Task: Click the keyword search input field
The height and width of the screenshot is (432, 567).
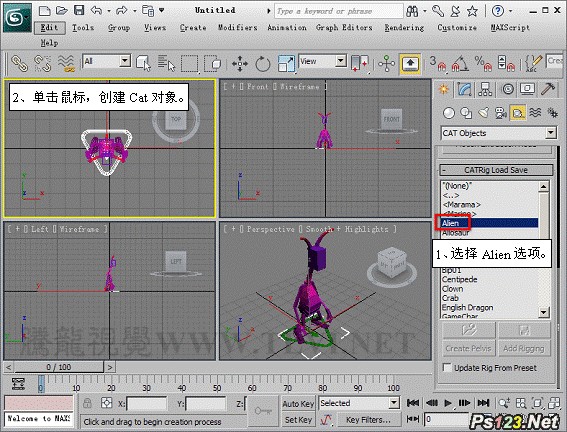Action: (x=339, y=11)
